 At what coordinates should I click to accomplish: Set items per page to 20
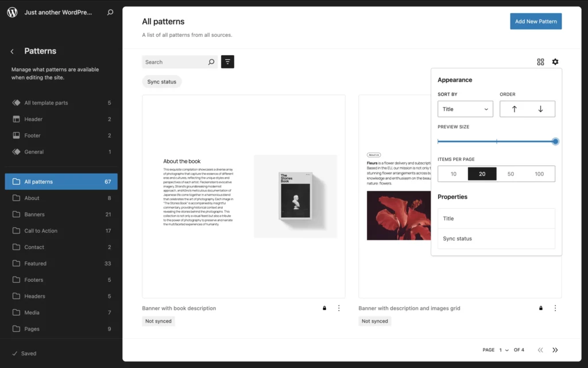pyautogui.click(x=482, y=174)
